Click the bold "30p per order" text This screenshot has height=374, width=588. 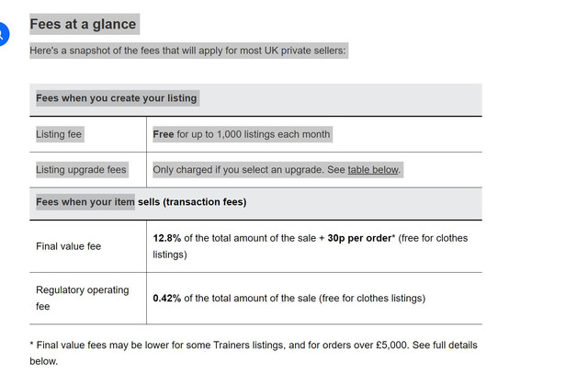359,238
